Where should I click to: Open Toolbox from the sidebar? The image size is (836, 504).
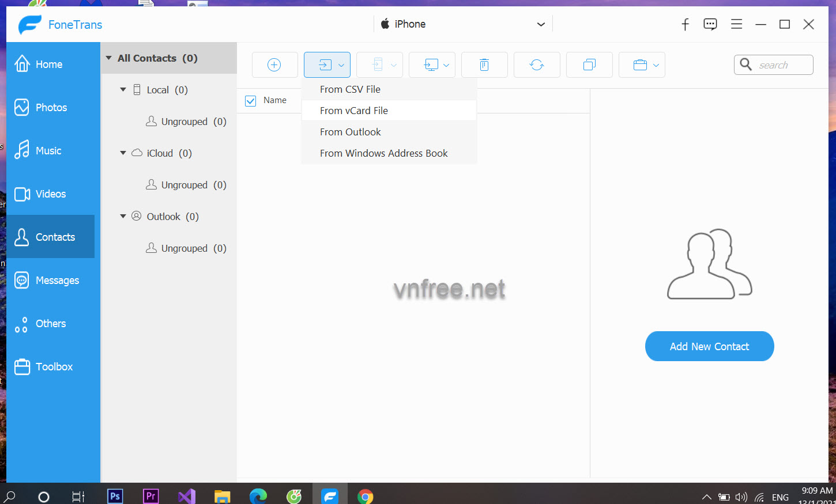coord(54,367)
